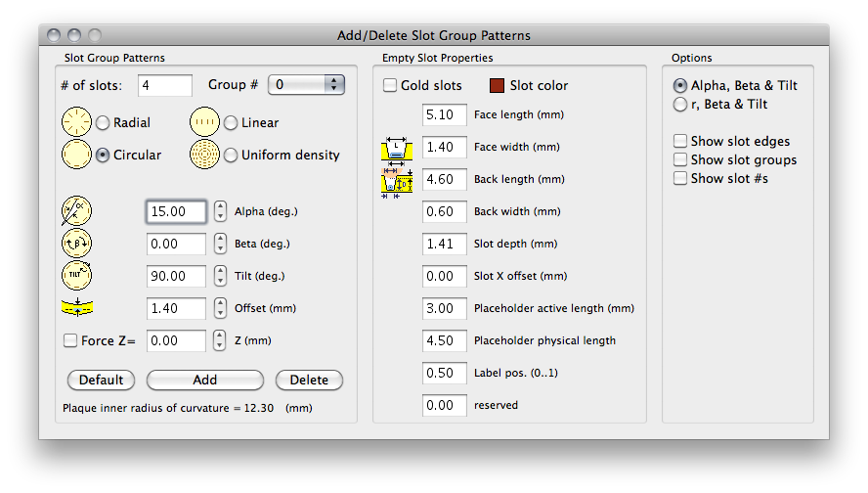Click the window title text

tap(434, 35)
